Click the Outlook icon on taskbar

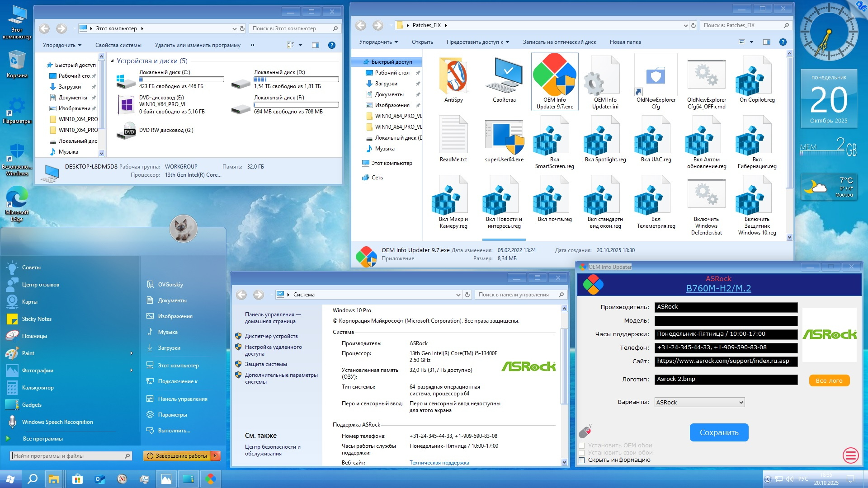pyautogui.click(x=99, y=479)
